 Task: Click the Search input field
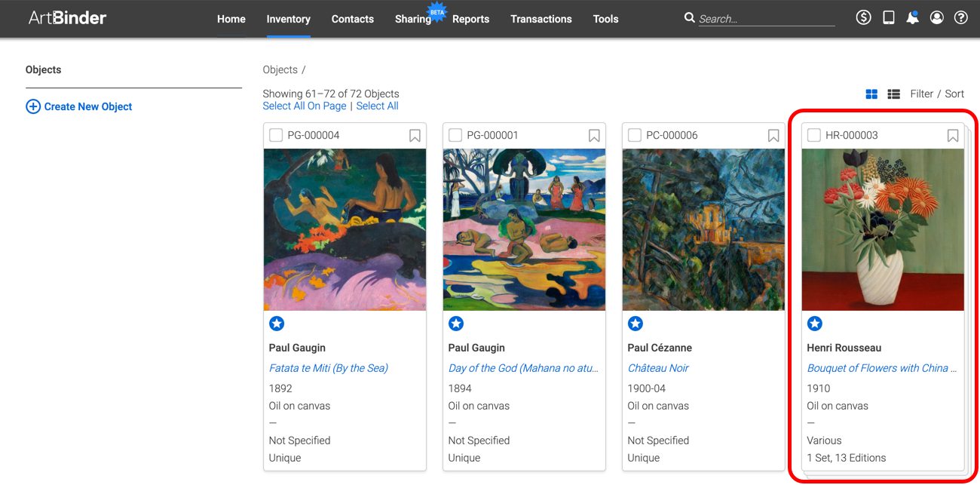(x=767, y=19)
